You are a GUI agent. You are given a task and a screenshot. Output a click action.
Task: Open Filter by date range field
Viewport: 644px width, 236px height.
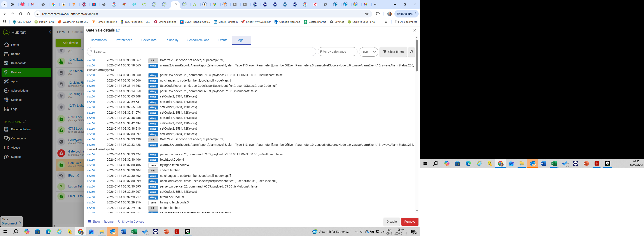[x=337, y=52]
